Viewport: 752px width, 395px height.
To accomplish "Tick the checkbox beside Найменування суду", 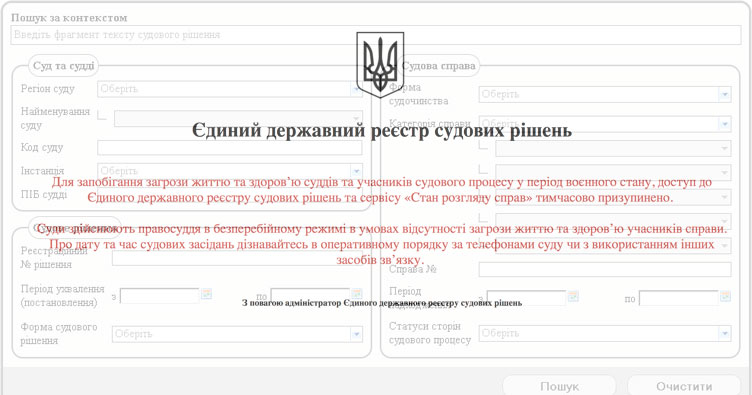I will click(x=102, y=115).
